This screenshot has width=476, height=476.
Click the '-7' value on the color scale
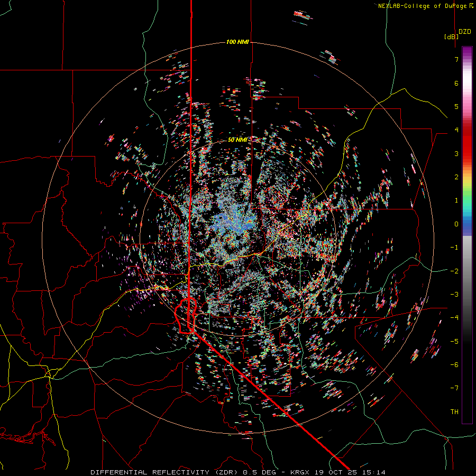pos(454,388)
